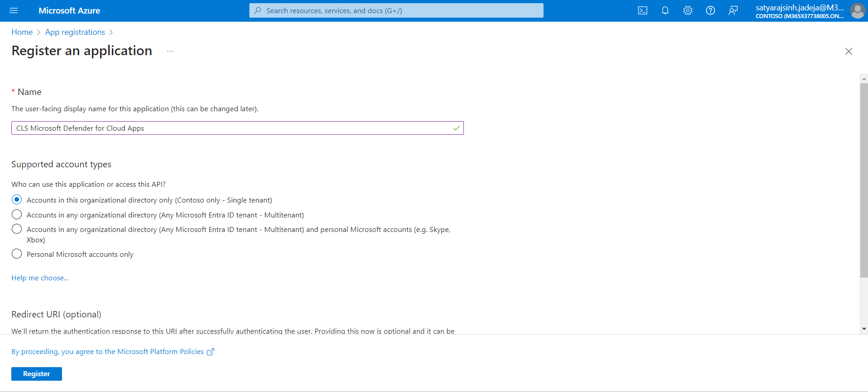Open the Help me choose link
Image resolution: width=868 pixels, height=392 pixels.
(x=40, y=278)
